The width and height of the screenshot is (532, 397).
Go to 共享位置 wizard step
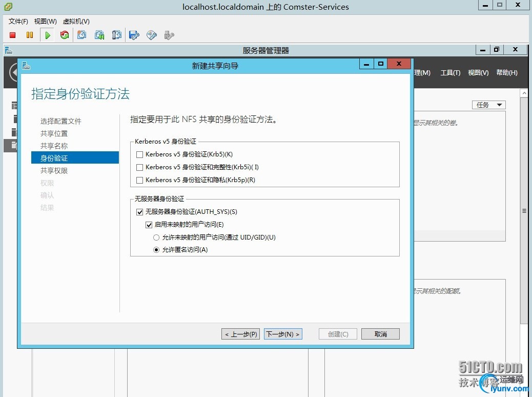[54, 133]
